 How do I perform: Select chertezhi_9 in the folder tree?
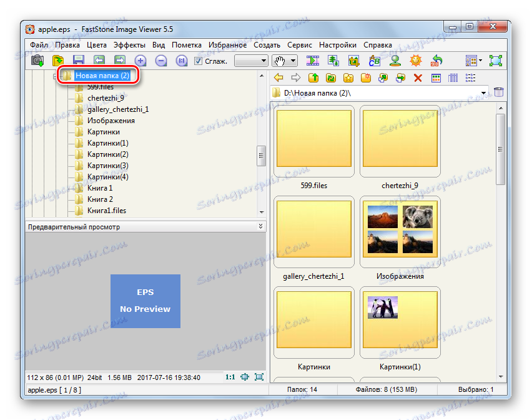[x=106, y=98]
